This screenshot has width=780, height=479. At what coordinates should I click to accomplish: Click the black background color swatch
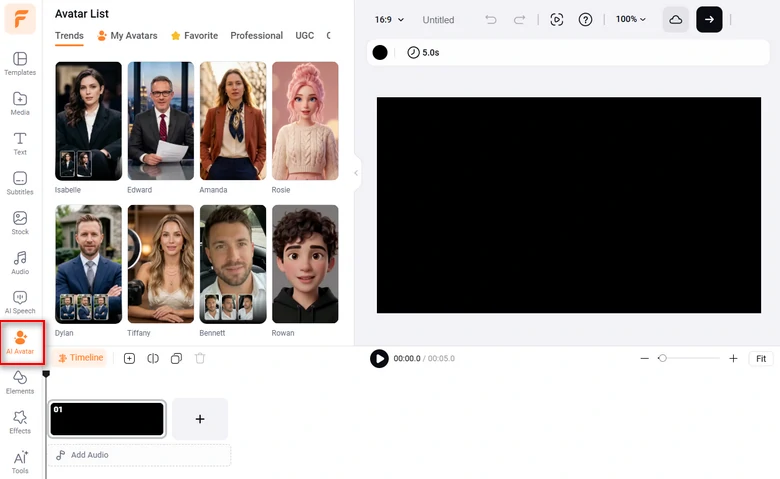(x=380, y=52)
